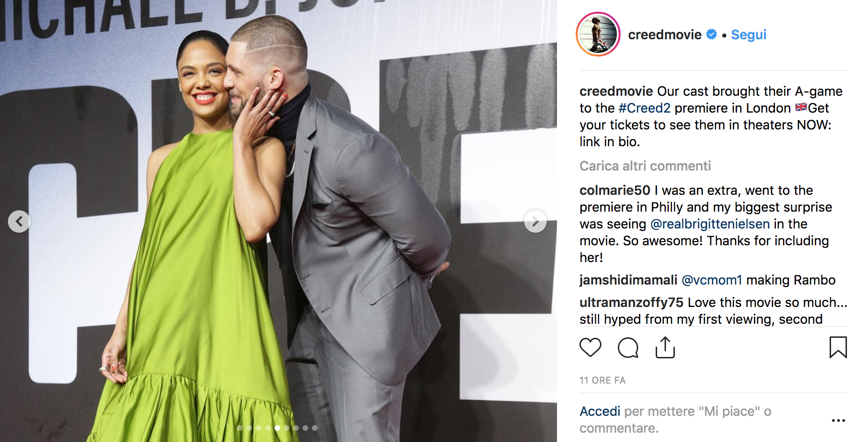Open creedmovie profile picture

[x=598, y=34]
